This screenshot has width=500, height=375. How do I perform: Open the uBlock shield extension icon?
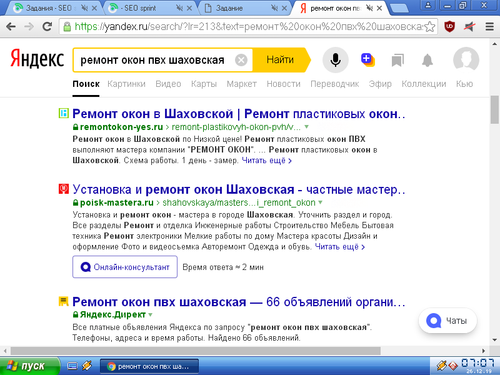[450, 26]
